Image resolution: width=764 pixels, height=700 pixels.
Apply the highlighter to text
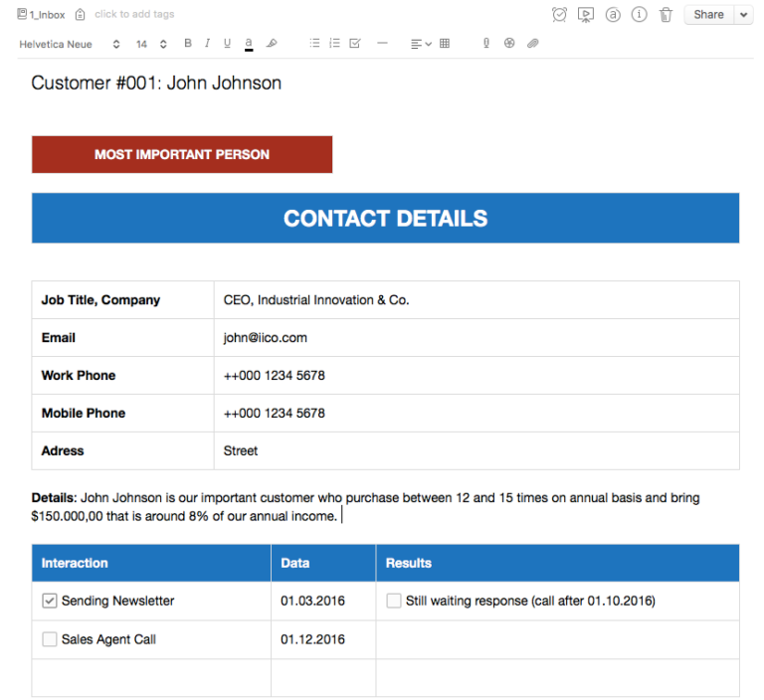273,44
